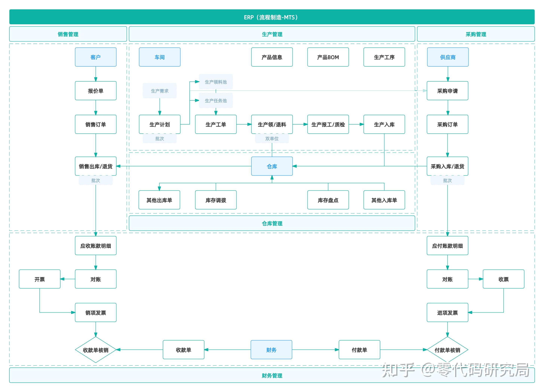The height and width of the screenshot is (392, 544).
Task: Select the 客户 entity node
Action: [x=96, y=57]
